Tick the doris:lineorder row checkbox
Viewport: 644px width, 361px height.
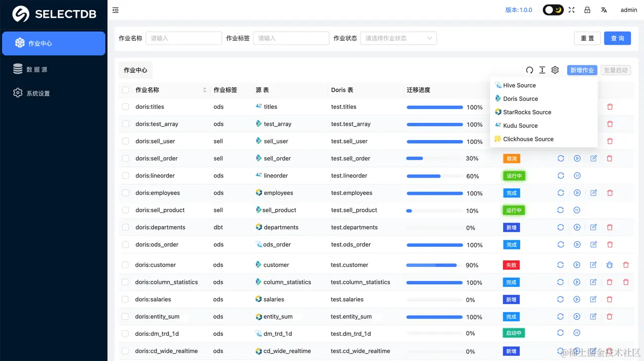click(x=125, y=176)
